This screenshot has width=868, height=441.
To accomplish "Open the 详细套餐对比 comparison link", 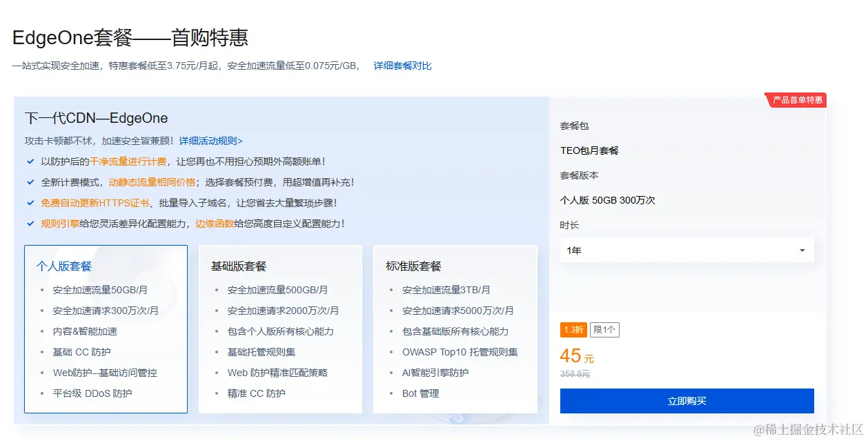I will 403,66.
